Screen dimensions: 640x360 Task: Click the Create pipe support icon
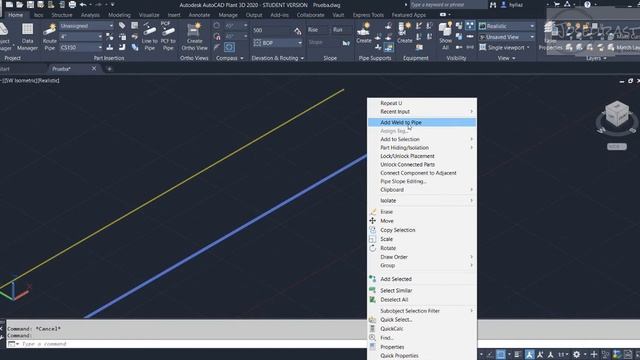(x=363, y=33)
